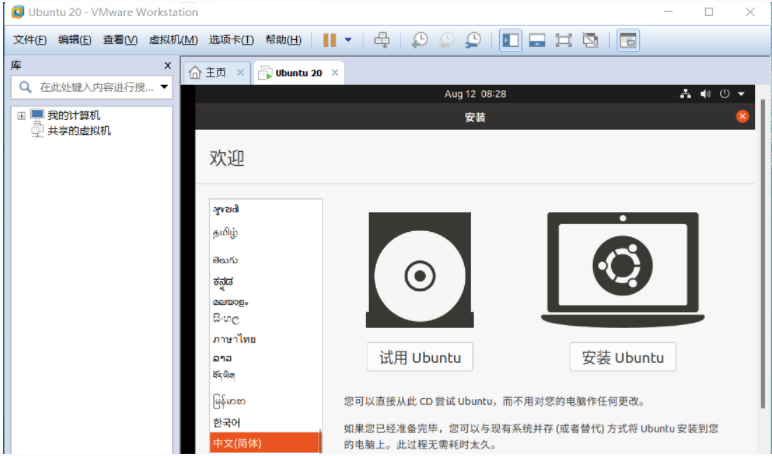The image size is (772, 456).
Task: Switch to the Ubuntu 20 tab
Action: point(298,73)
